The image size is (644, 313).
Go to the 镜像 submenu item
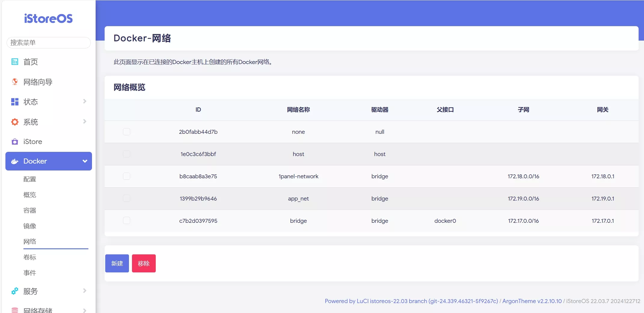point(30,226)
